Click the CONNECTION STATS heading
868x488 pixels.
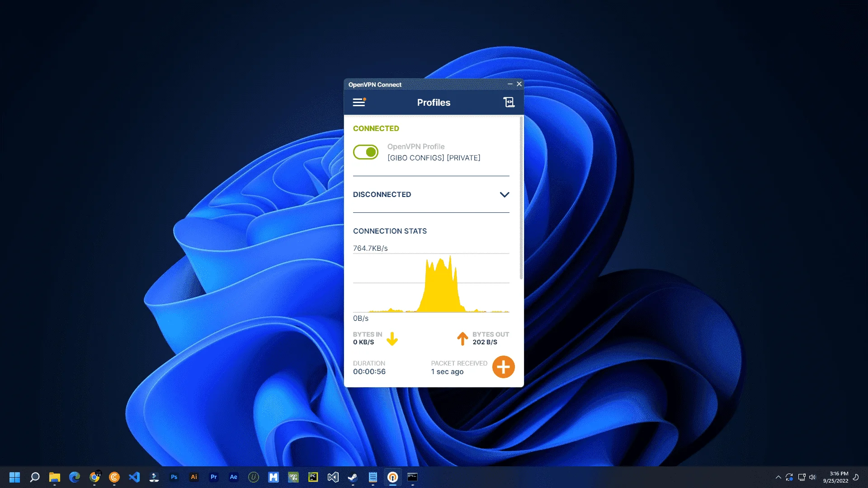[390, 231]
